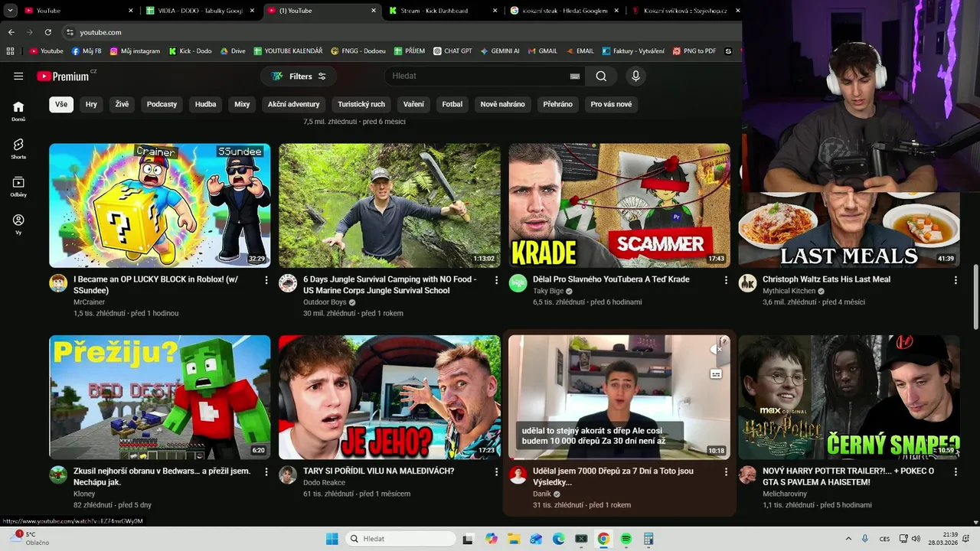Open the YouTube hamburger guide menu

(x=18, y=76)
